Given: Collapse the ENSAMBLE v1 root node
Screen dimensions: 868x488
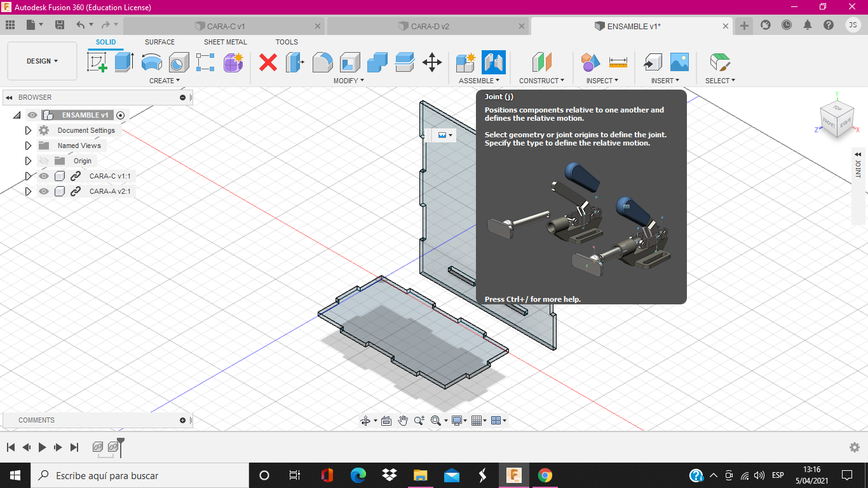Looking at the screenshot, I should (17, 116).
